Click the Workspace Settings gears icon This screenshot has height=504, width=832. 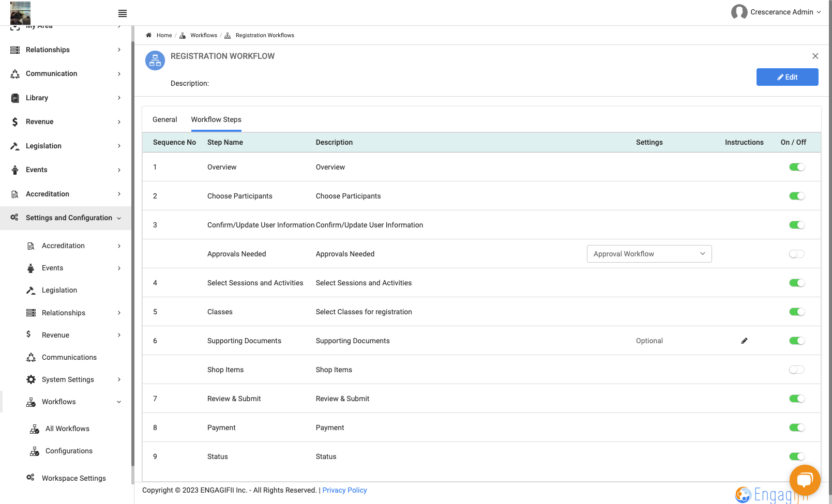point(31,477)
